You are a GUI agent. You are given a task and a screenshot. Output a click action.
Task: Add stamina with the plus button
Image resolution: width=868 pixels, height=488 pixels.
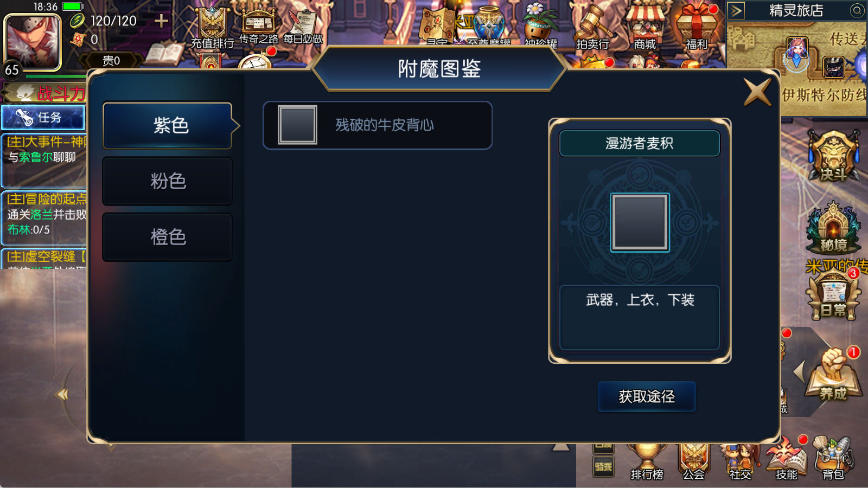(161, 21)
